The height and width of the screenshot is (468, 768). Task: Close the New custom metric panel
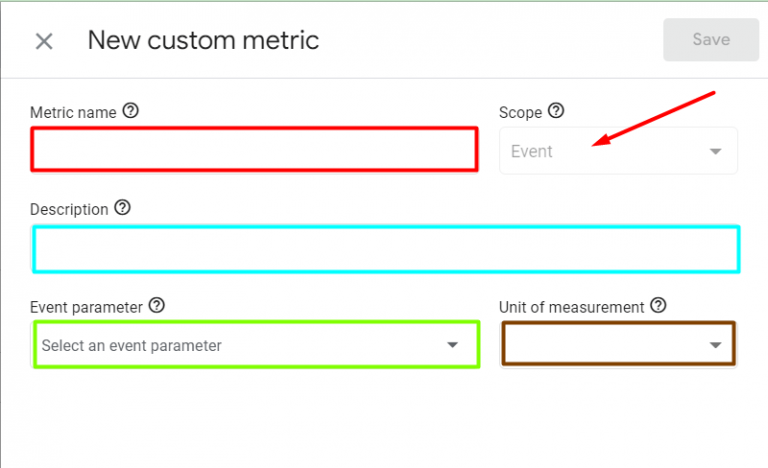[x=44, y=41]
